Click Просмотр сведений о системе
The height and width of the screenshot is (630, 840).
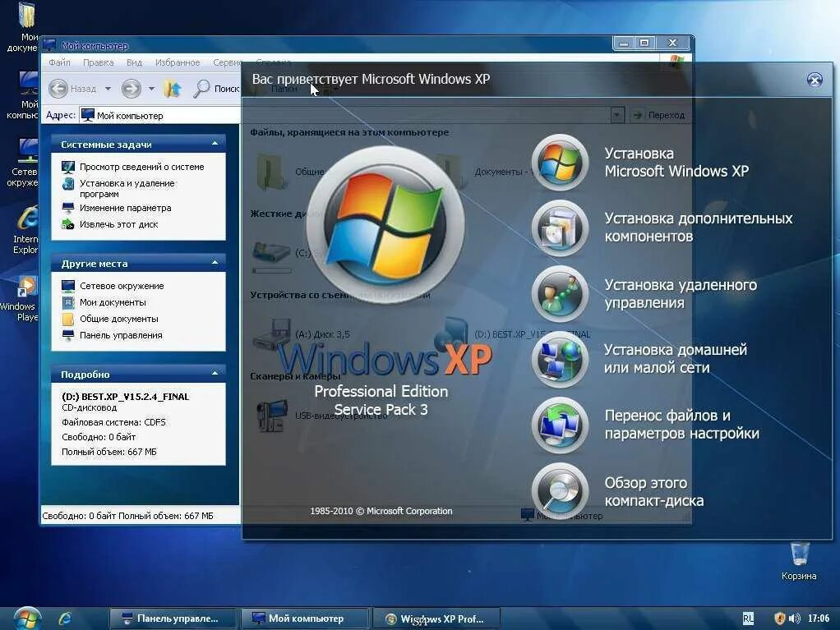pyautogui.click(x=142, y=167)
